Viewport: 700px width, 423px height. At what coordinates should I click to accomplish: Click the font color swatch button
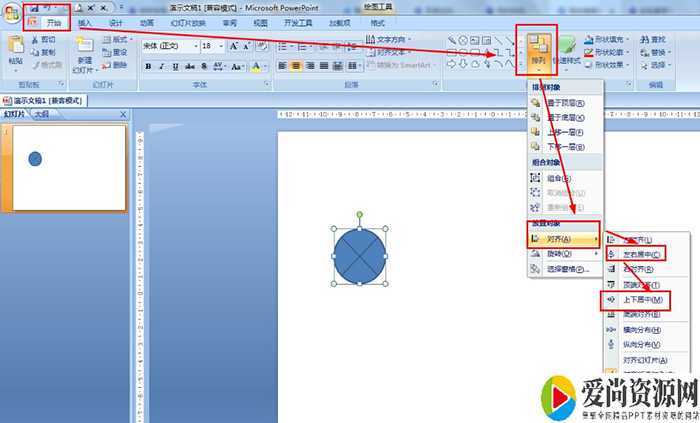[255, 66]
